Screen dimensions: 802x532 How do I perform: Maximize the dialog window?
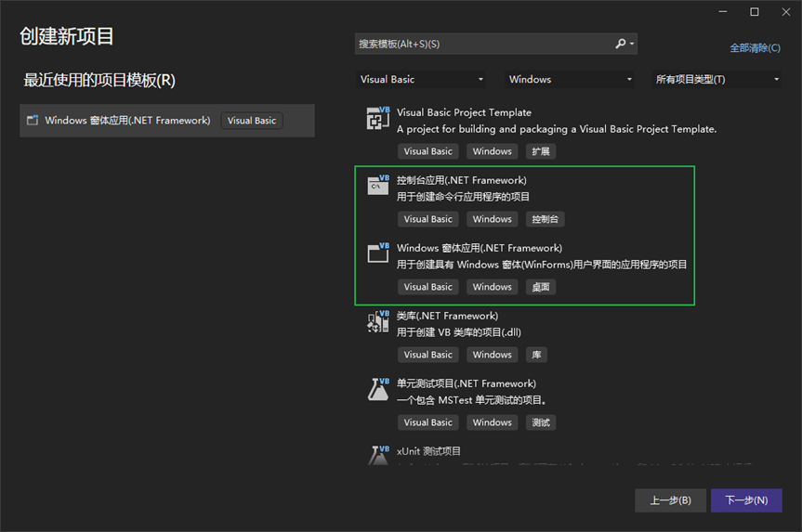(x=755, y=12)
